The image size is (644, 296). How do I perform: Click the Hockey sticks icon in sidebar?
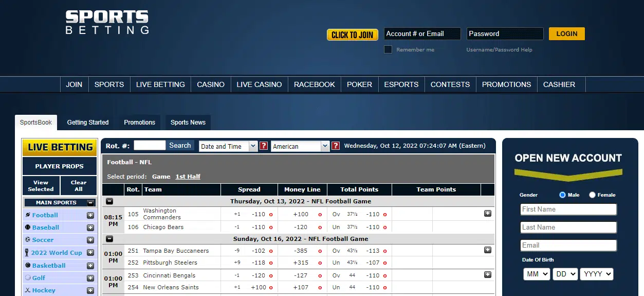coord(28,290)
